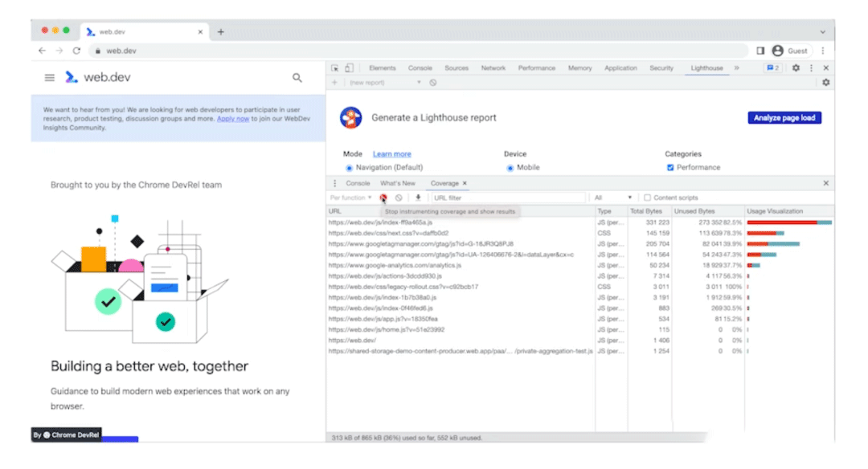Viewport: 868px width, 469px height.
Task: Click the usage bar for index-ff9a465a.js row
Action: click(x=789, y=222)
